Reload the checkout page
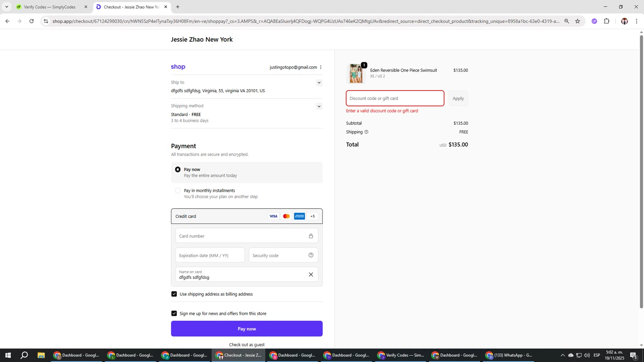This screenshot has width=644, height=362. [x=31, y=21]
